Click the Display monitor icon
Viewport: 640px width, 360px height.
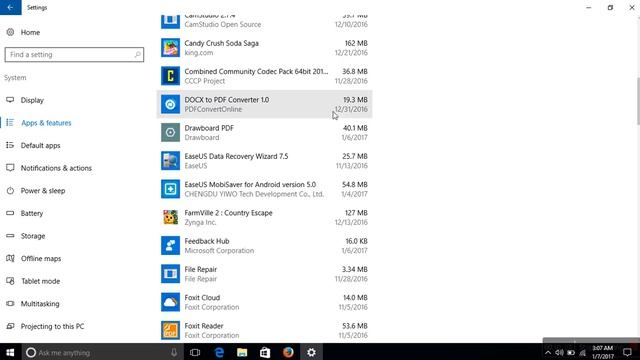[10, 100]
